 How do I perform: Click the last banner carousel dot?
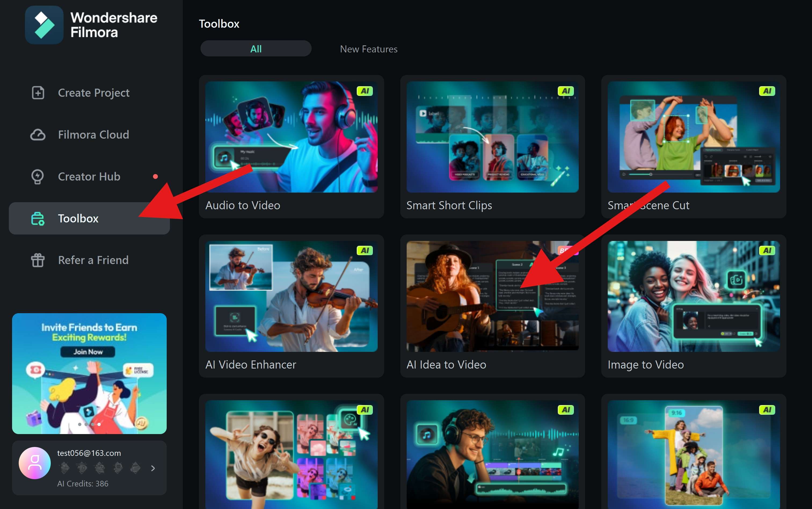click(99, 424)
